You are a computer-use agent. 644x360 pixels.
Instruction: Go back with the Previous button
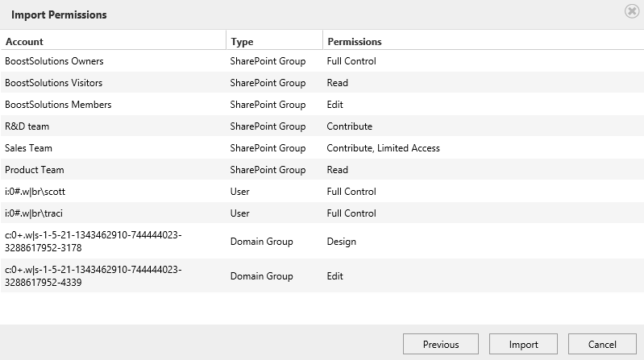[441, 344]
